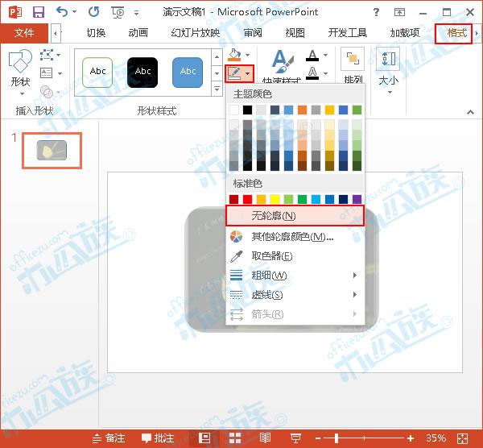The image size is (483, 448).
Task: Open the 形状 shapes gallery icon
Action: [x=20, y=62]
